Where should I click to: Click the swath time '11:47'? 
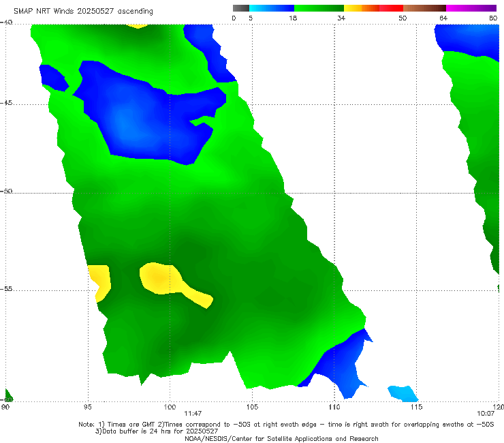(193, 414)
